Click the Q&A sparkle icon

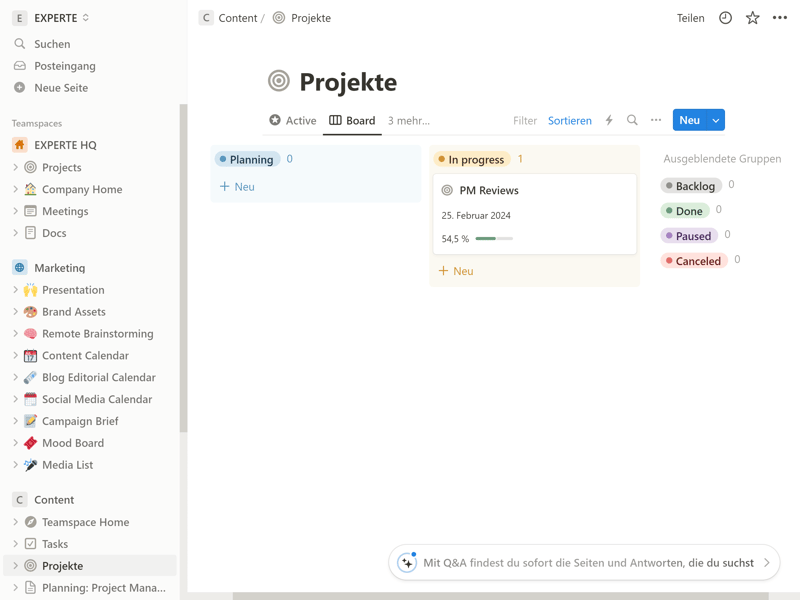point(407,563)
